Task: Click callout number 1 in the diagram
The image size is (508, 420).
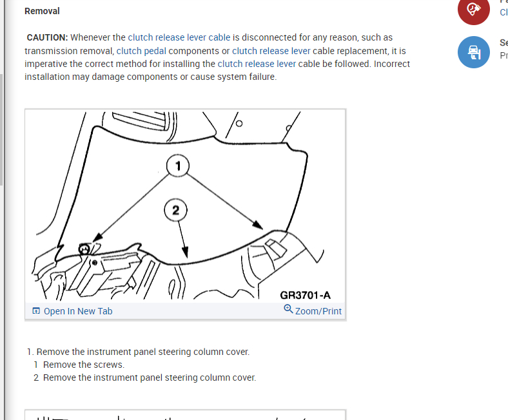Action: [x=178, y=166]
